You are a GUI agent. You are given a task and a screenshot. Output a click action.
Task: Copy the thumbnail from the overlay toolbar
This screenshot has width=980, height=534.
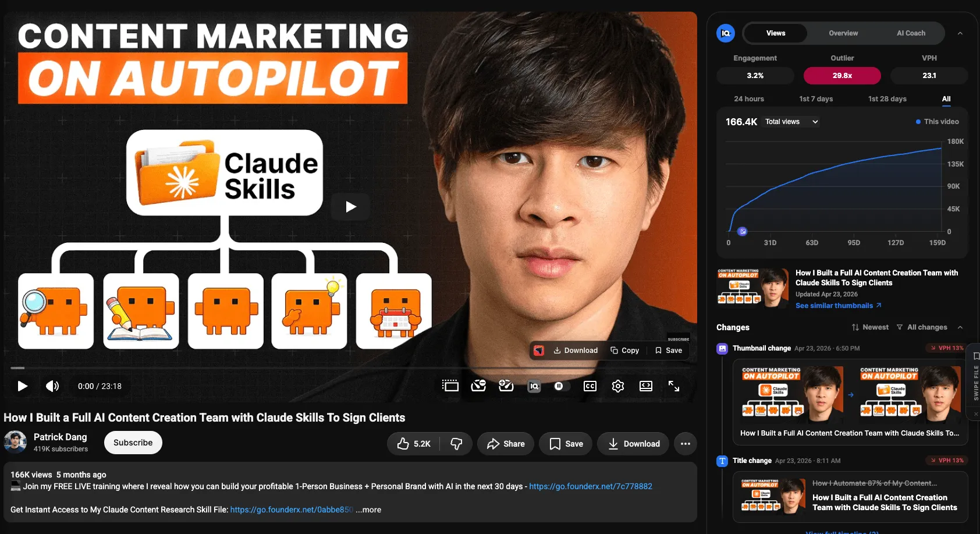[624, 350]
